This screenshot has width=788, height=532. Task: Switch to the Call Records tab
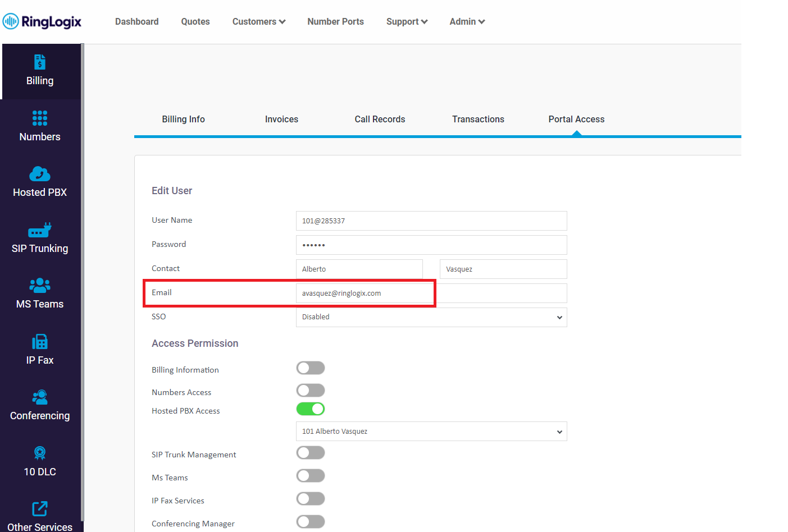coord(380,119)
